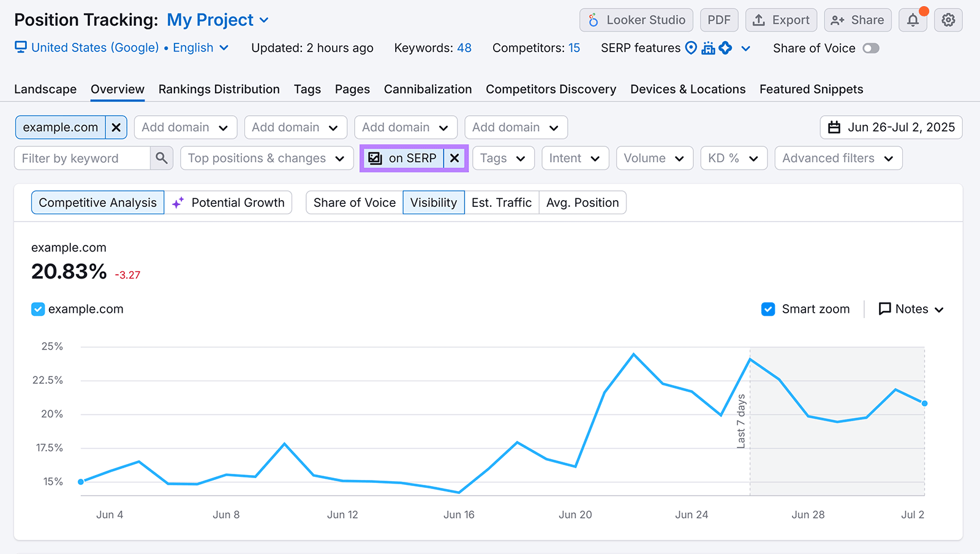Open the Rankings Distribution tab
The height and width of the screenshot is (554, 980).
pos(219,89)
